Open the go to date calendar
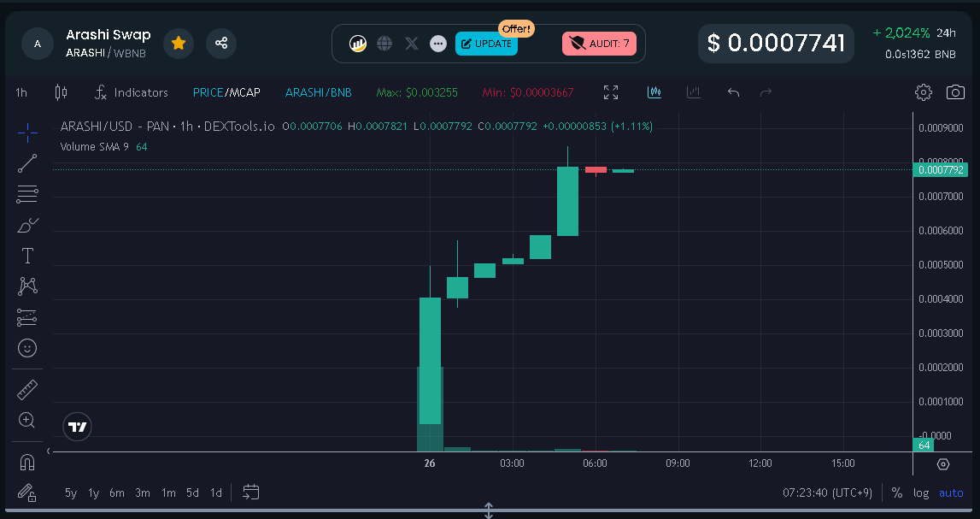Image resolution: width=980 pixels, height=519 pixels. click(x=250, y=492)
